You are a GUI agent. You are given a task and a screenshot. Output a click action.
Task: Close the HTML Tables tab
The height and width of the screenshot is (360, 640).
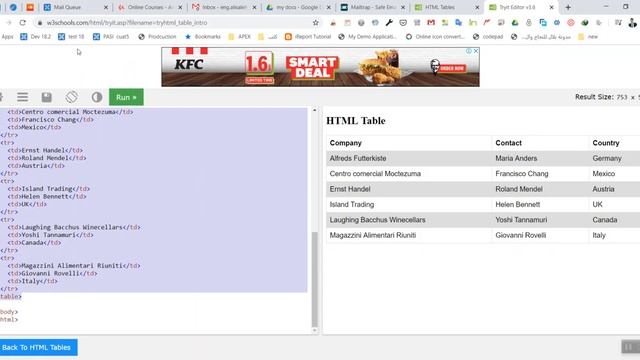pyautogui.click(x=477, y=7)
